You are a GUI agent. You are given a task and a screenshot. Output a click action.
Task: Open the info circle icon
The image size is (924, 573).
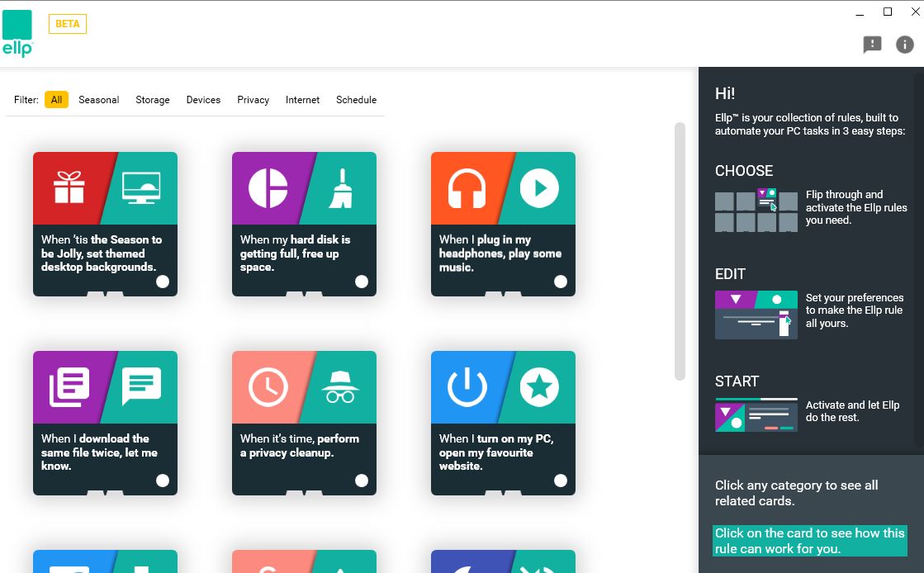905,45
